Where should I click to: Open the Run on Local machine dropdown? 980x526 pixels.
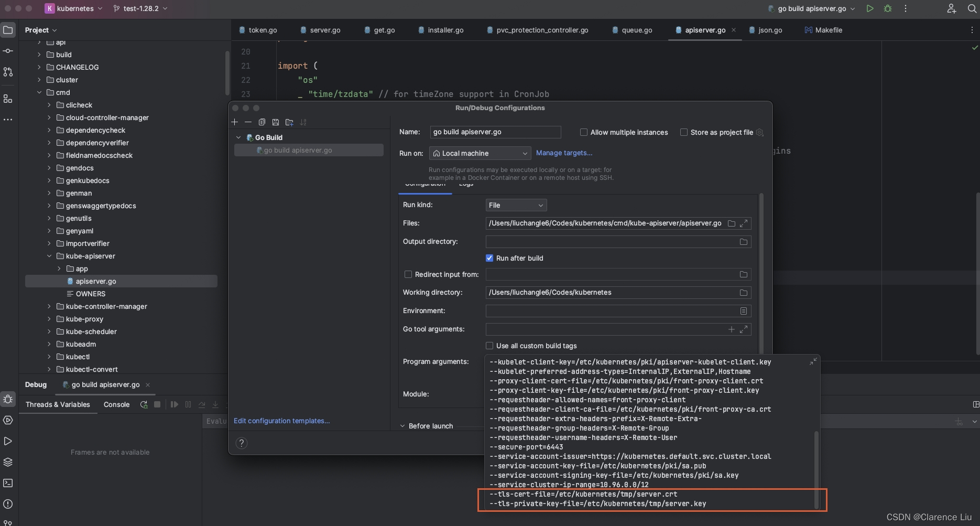coord(480,153)
